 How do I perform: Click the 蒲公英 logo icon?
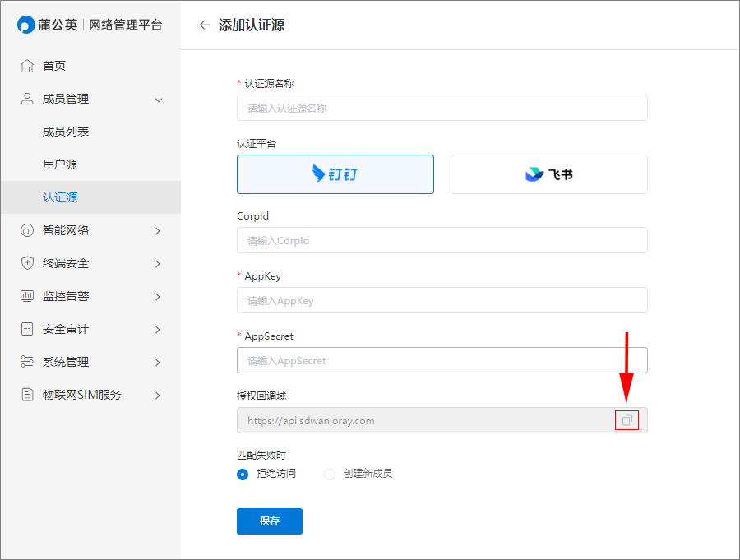point(26,25)
